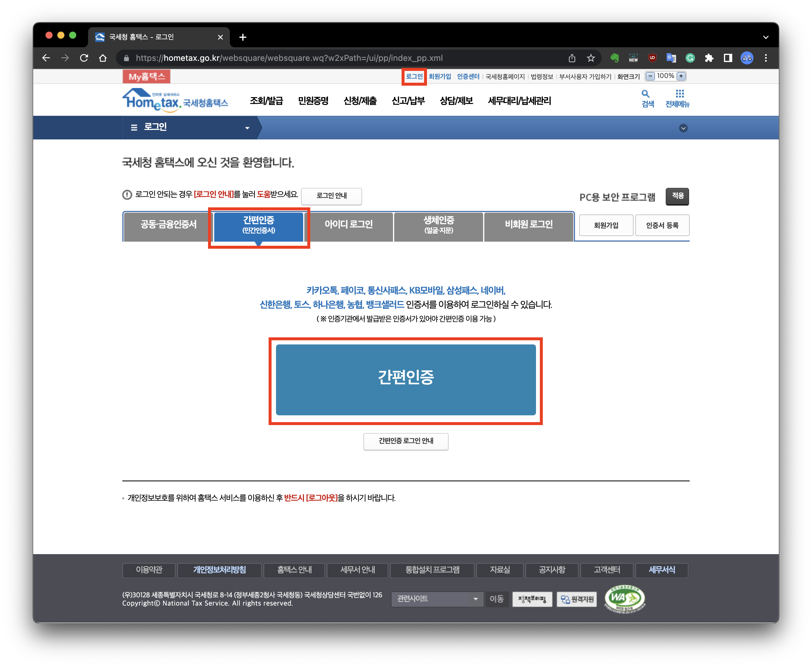Viewport: 812px width, 667px height.
Task: Click the share icon in the address bar
Action: 572,58
